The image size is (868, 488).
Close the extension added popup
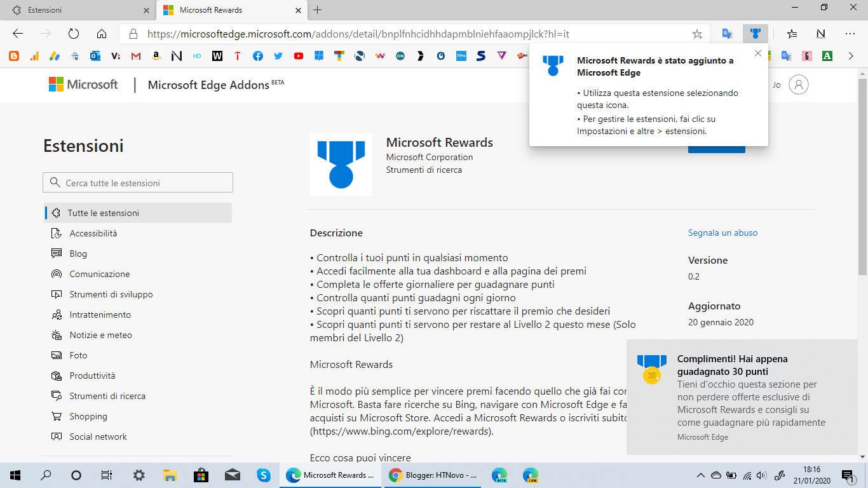(757, 53)
